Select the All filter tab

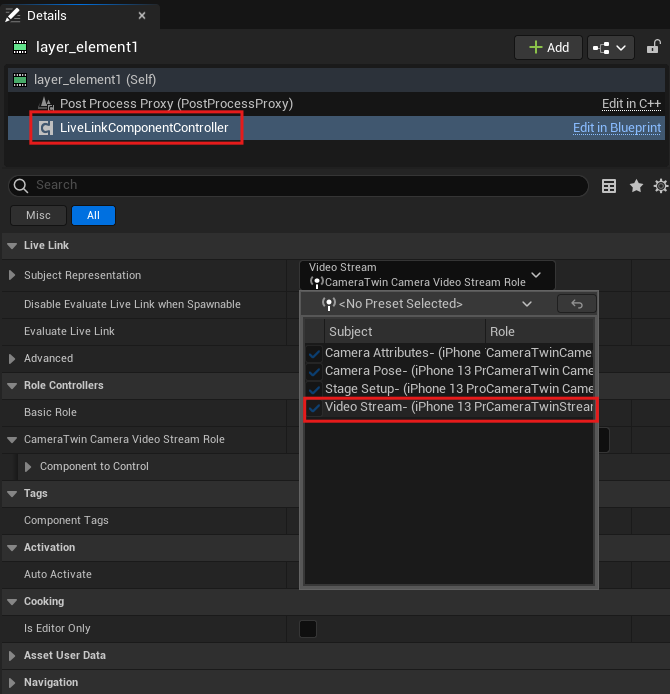point(93,215)
